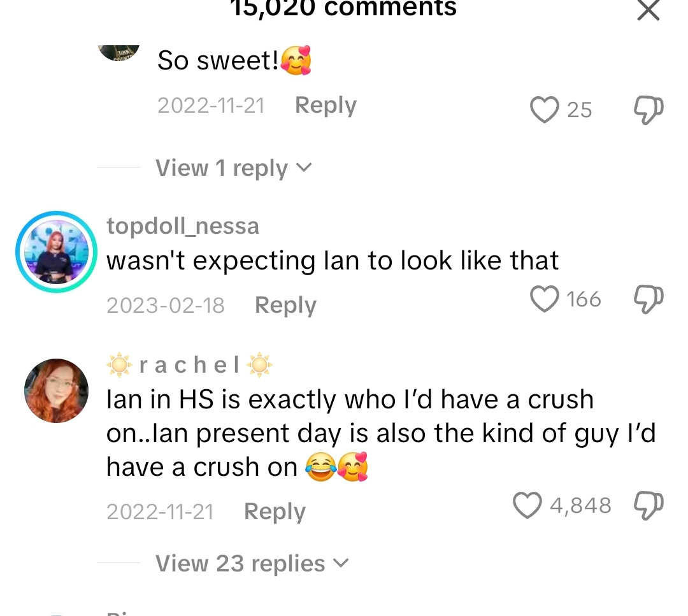Click the chevron next to 23 replies
The width and height of the screenshot is (688, 616).
tap(341, 563)
